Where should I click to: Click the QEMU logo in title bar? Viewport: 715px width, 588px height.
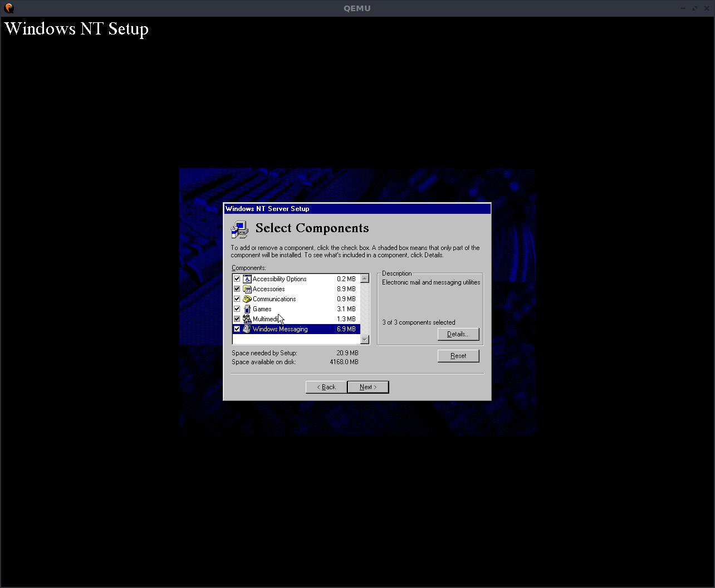[x=9, y=8]
